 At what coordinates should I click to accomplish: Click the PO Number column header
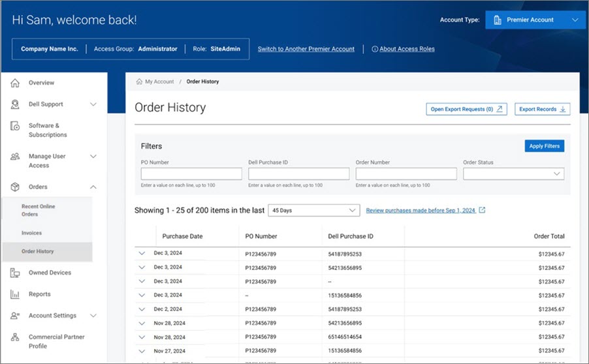coord(261,236)
